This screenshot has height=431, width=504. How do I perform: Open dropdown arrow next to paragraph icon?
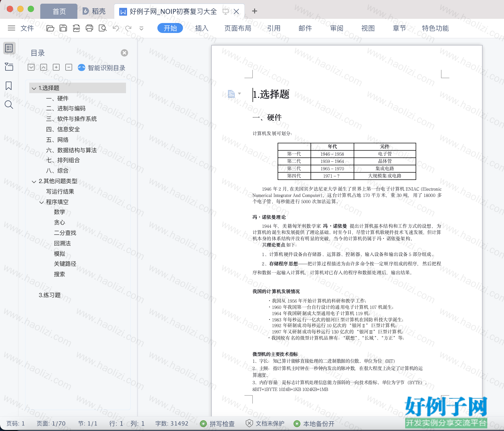[x=239, y=93]
